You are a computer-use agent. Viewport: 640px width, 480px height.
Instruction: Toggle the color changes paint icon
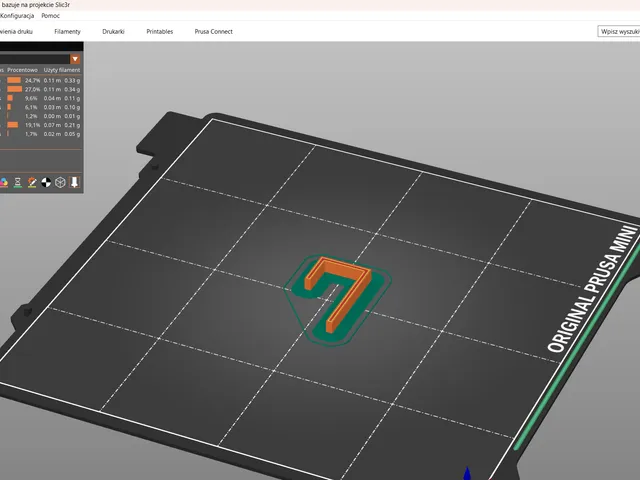click(x=32, y=182)
